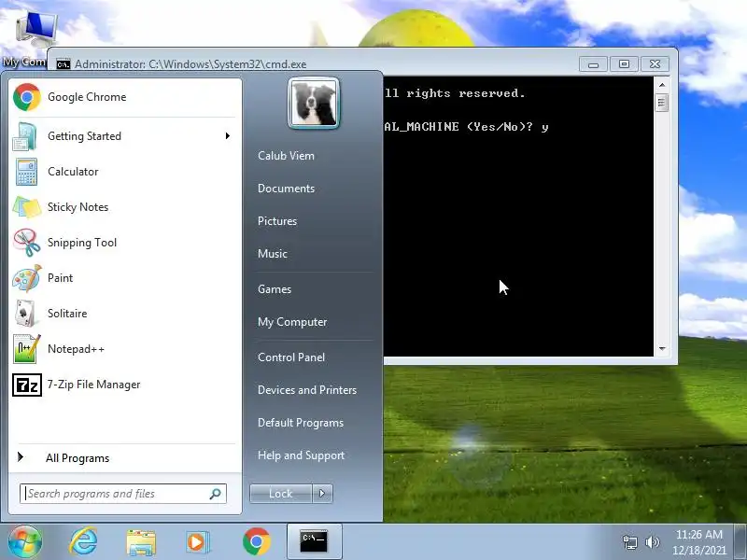Grab the cmd window scrollbar thumb
Image resolution: width=747 pixels, height=560 pixels.
point(662,102)
